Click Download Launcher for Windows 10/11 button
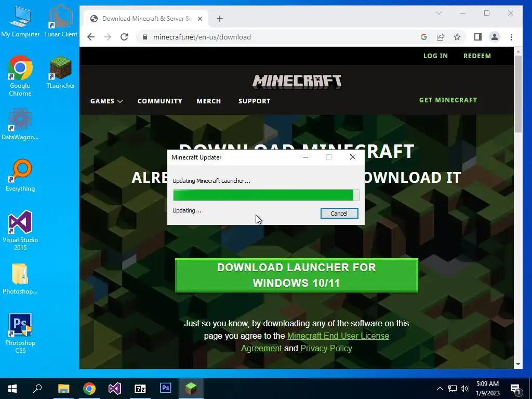This screenshot has height=399, width=532. point(297,275)
